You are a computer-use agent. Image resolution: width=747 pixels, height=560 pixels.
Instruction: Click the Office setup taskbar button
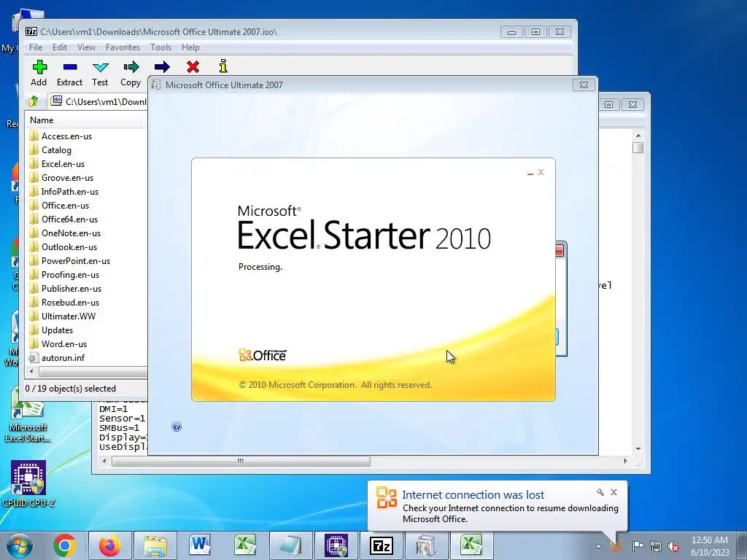click(426, 545)
